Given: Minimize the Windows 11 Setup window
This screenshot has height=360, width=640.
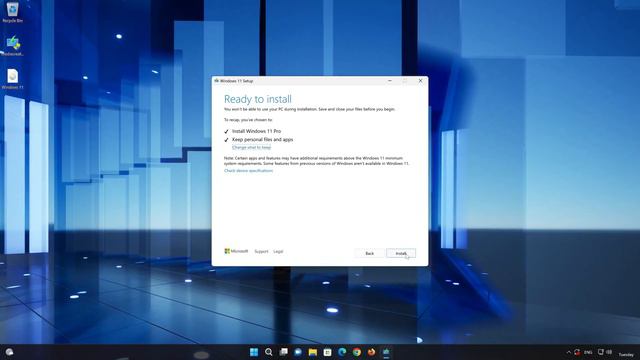Looking at the screenshot, I should point(390,81).
